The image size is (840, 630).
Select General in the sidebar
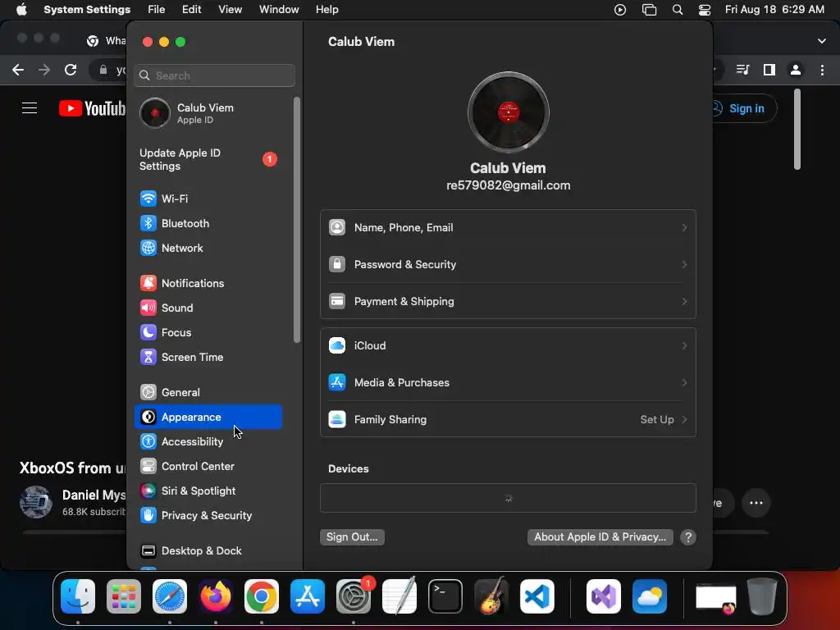pos(208,393)
